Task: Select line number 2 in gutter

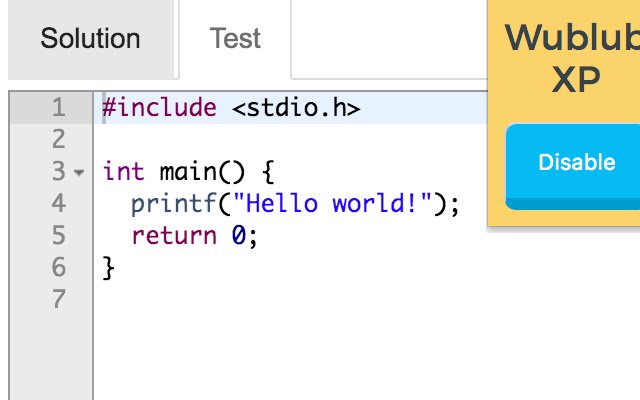Action: [58, 140]
